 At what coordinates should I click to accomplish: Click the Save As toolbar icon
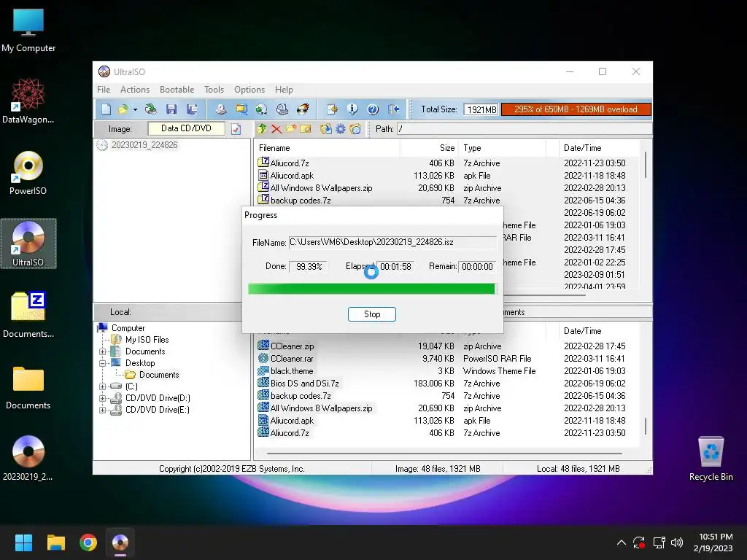click(192, 109)
